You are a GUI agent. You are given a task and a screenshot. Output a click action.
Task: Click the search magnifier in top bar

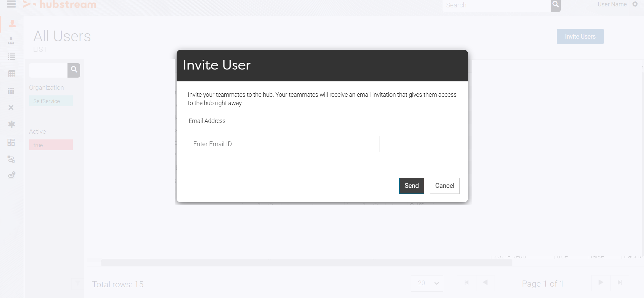(x=555, y=5)
